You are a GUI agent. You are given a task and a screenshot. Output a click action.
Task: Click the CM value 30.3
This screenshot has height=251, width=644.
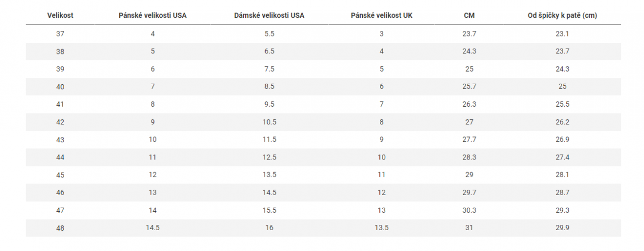(469, 210)
